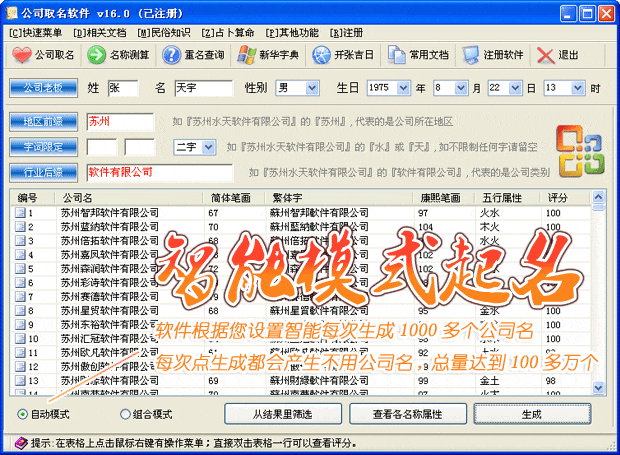Select 苏州星贸软件有限公司 in results
This screenshot has width=620, height=455.
110,310
